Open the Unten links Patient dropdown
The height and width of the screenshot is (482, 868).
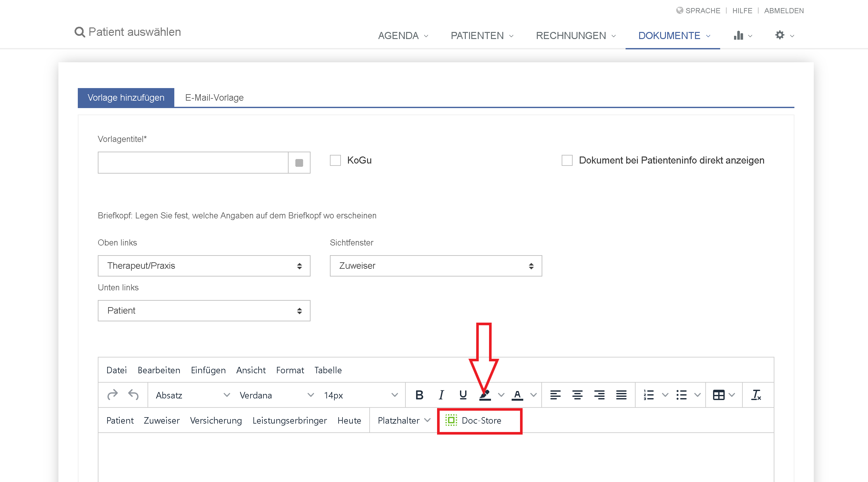pyautogui.click(x=204, y=311)
